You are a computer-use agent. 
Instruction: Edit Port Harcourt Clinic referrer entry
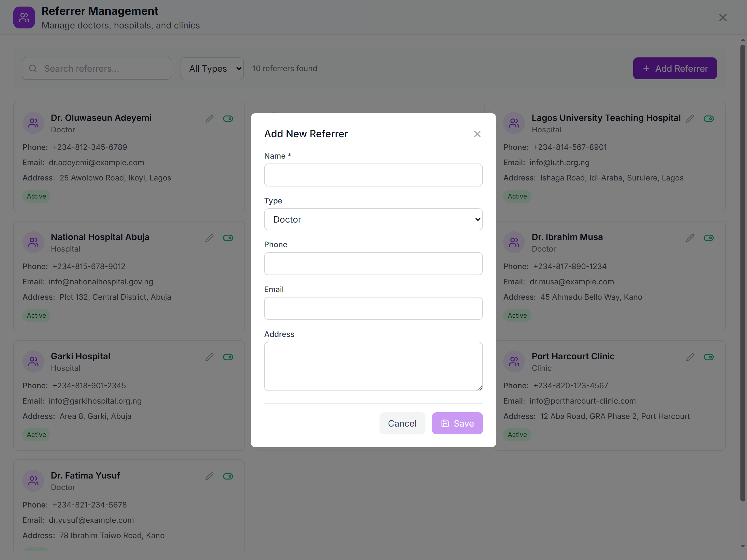click(x=690, y=357)
